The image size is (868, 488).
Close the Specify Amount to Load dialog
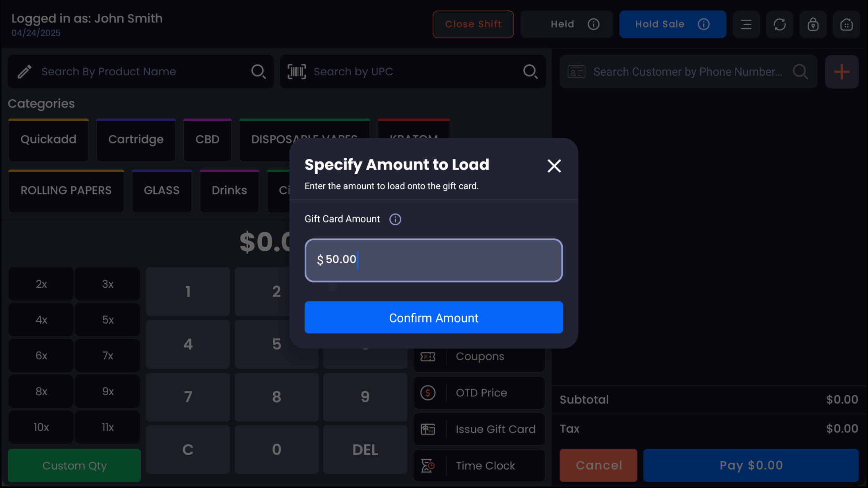click(554, 166)
